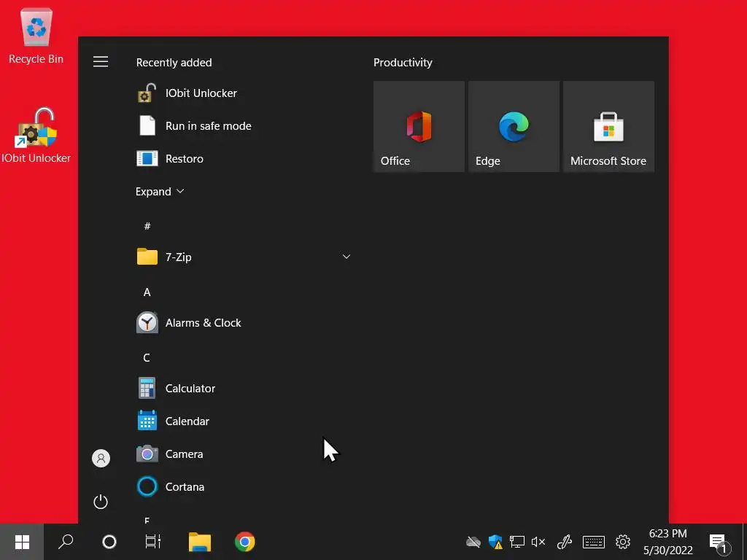The image size is (747, 560).
Task: Open Cortana from the app list
Action: pos(244,486)
